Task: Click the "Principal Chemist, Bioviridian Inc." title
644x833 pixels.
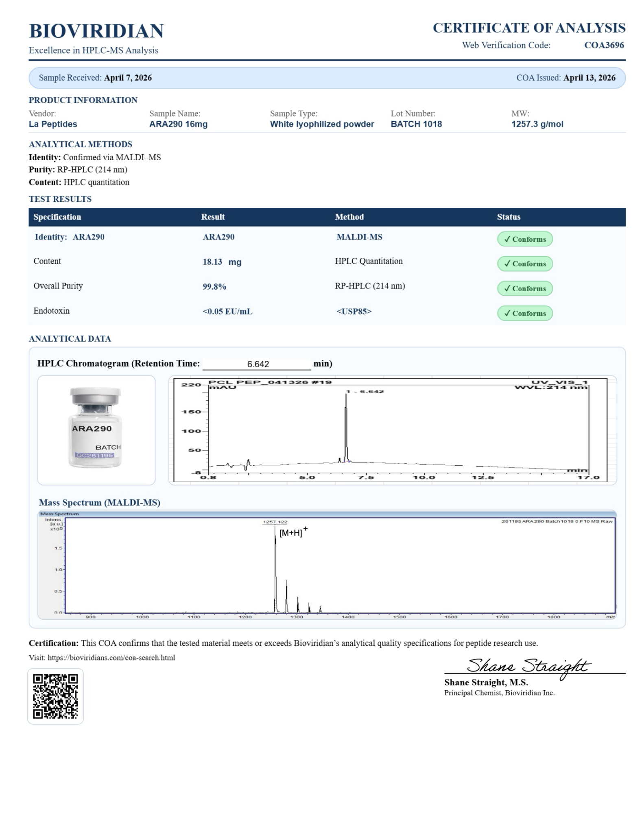Action: 500,693
